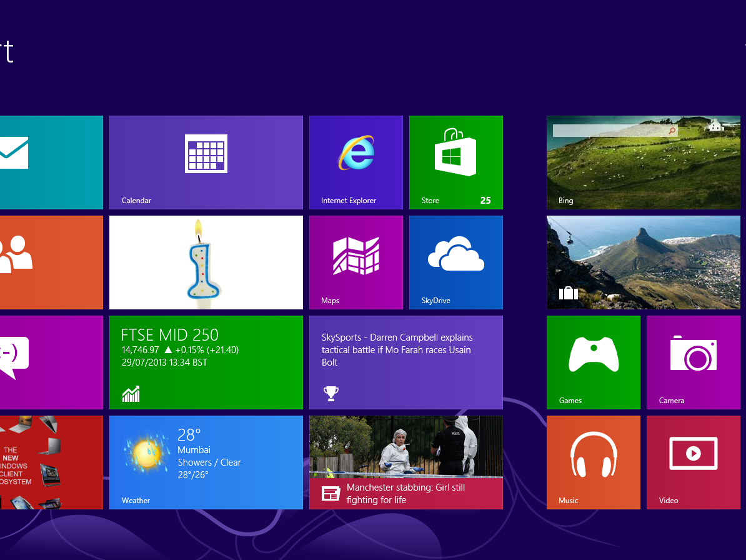Open the FTSE MID 250 Finance tile
This screenshot has height=560, width=746.
click(x=206, y=362)
